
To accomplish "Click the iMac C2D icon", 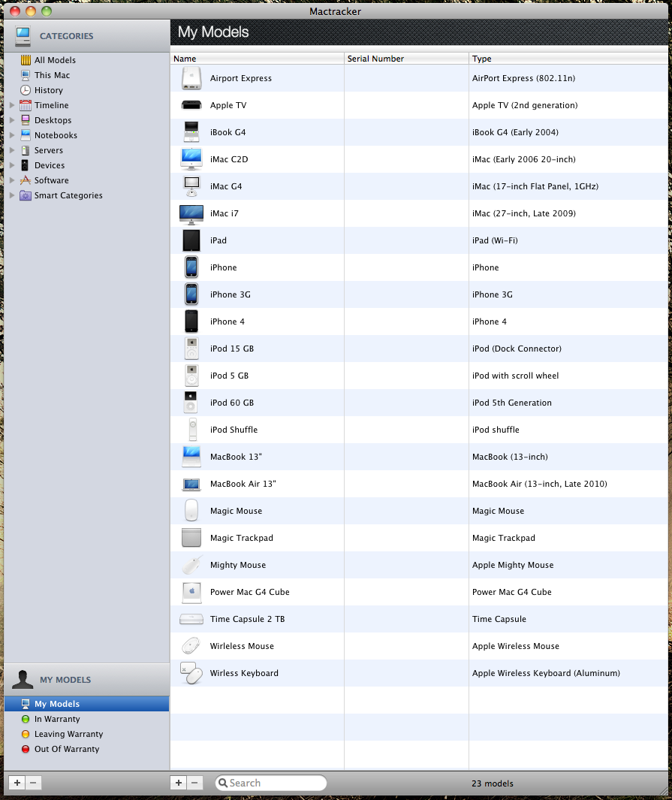I will click(191, 159).
